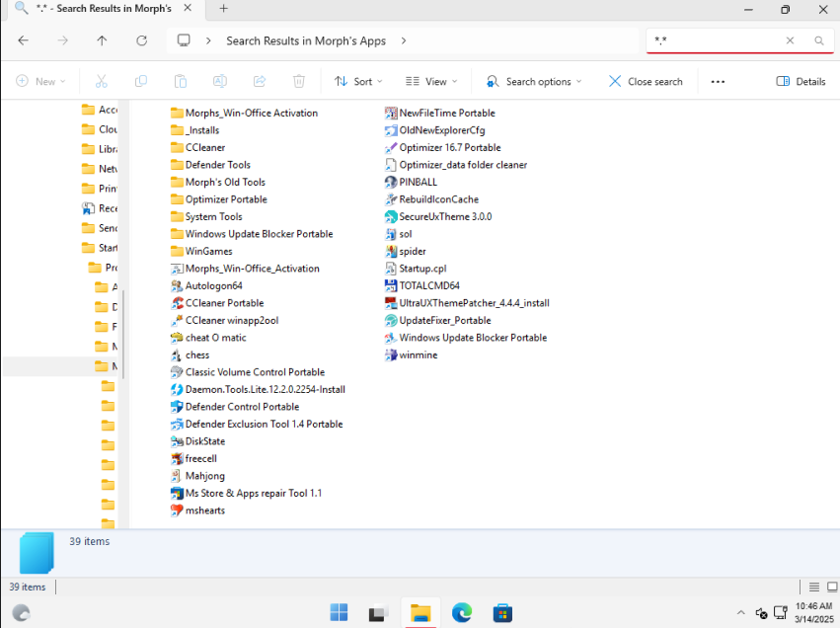Select the Defender Tools folder
Screen dimensions: 840x628
pyautogui.click(x=210, y=165)
